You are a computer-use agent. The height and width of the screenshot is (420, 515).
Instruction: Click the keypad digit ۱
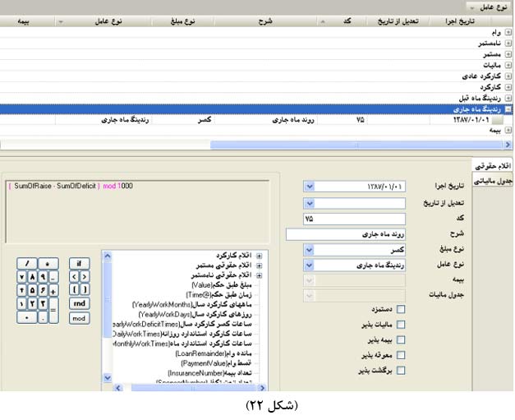click(x=21, y=303)
